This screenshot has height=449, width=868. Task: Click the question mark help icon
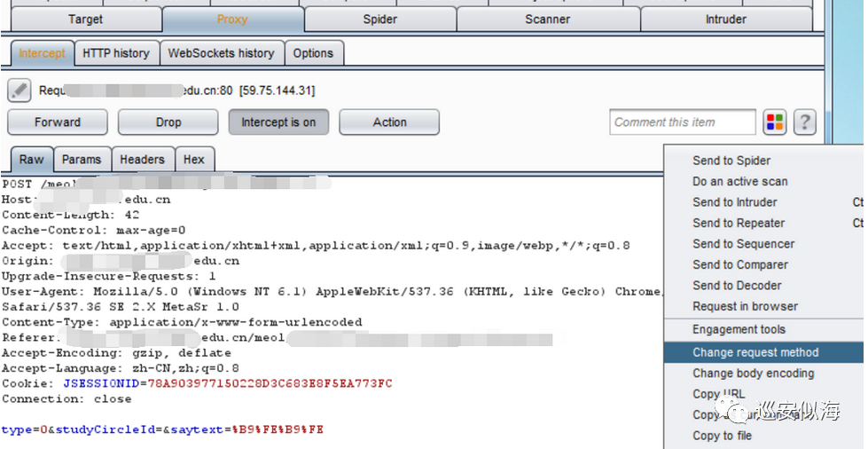[x=805, y=122]
